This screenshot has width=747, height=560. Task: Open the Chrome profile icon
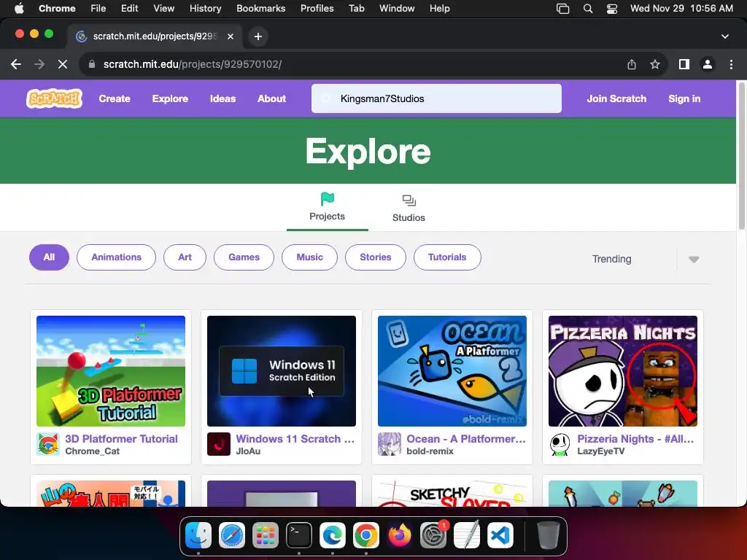pos(708,64)
